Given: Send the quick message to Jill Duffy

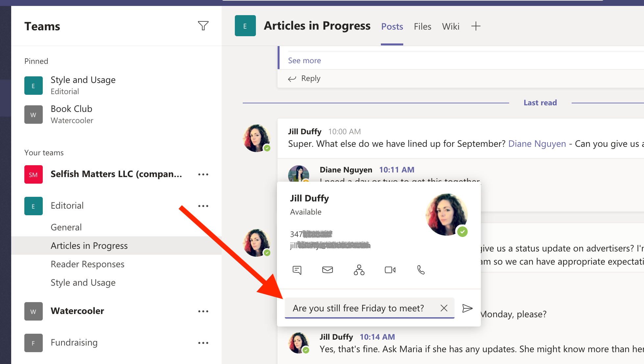Looking at the screenshot, I should (467, 308).
